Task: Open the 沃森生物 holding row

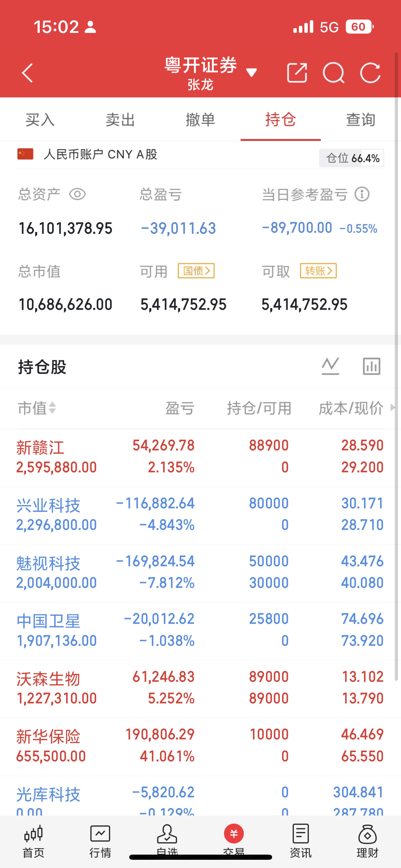Action: (x=200, y=689)
